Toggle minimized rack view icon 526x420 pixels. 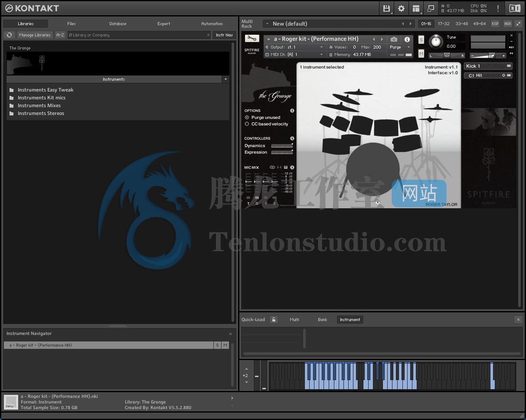(x=431, y=8)
